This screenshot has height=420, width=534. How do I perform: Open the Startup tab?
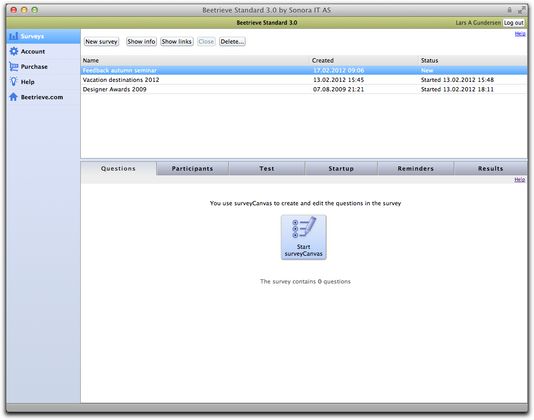[x=341, y=169]
